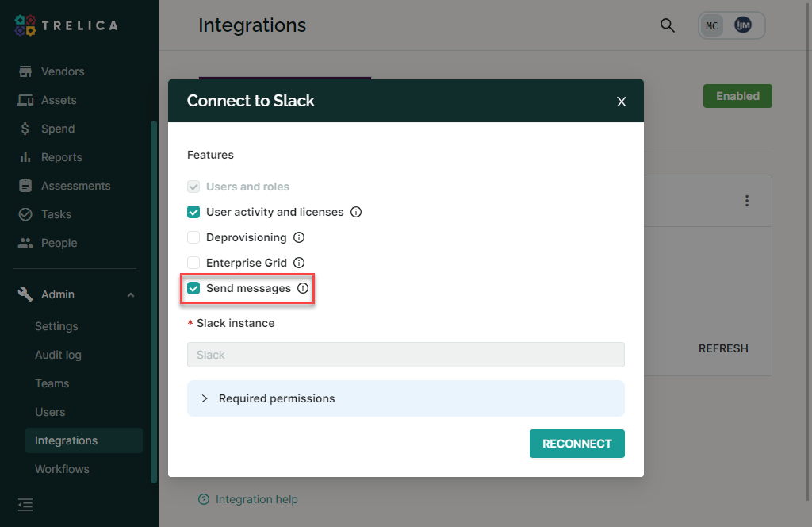Uncheck User activity and licenses
The image size is (812, 527).
click(x=193, y=212)
